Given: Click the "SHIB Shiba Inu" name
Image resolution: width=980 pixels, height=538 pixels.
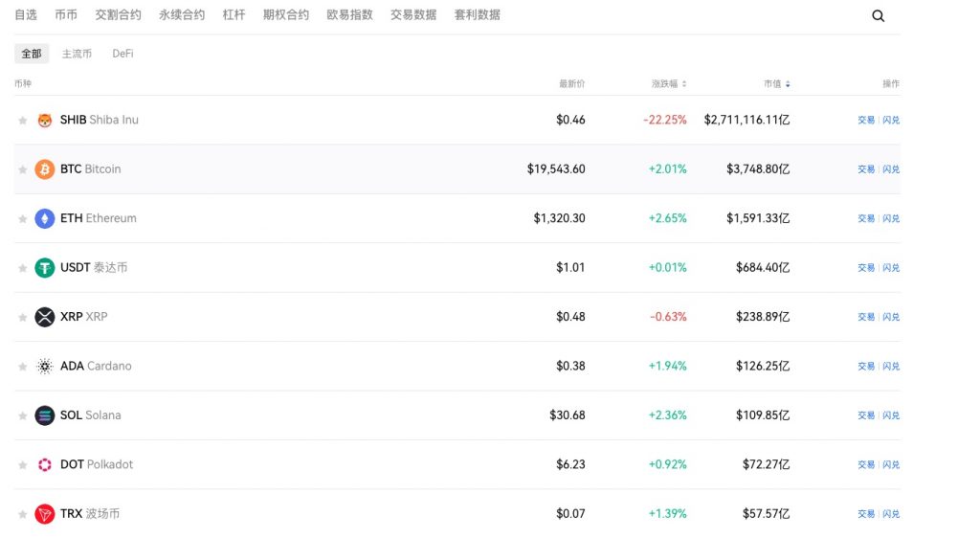Looking at the screenshot, I should (x=100, y=120).
